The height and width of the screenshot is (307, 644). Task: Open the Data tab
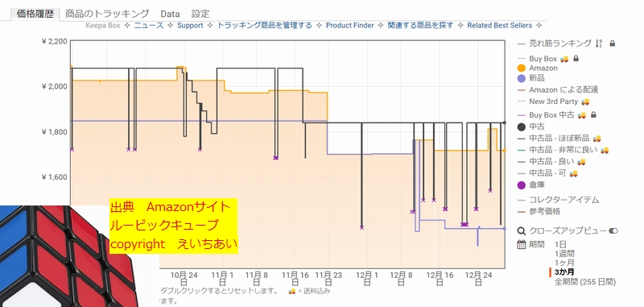[170, 14]
